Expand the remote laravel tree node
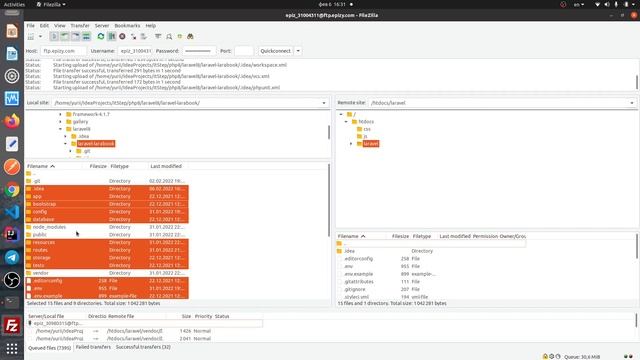Image resolution: width=640 pixels, height=360 pixels. pyautogui.click(x=351, y=144)
